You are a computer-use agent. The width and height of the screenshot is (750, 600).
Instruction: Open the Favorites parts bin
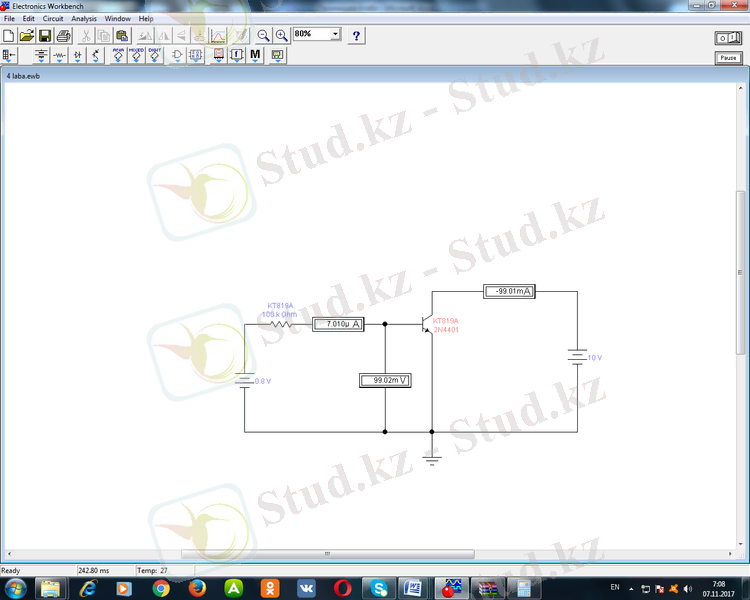click(9, 56)
